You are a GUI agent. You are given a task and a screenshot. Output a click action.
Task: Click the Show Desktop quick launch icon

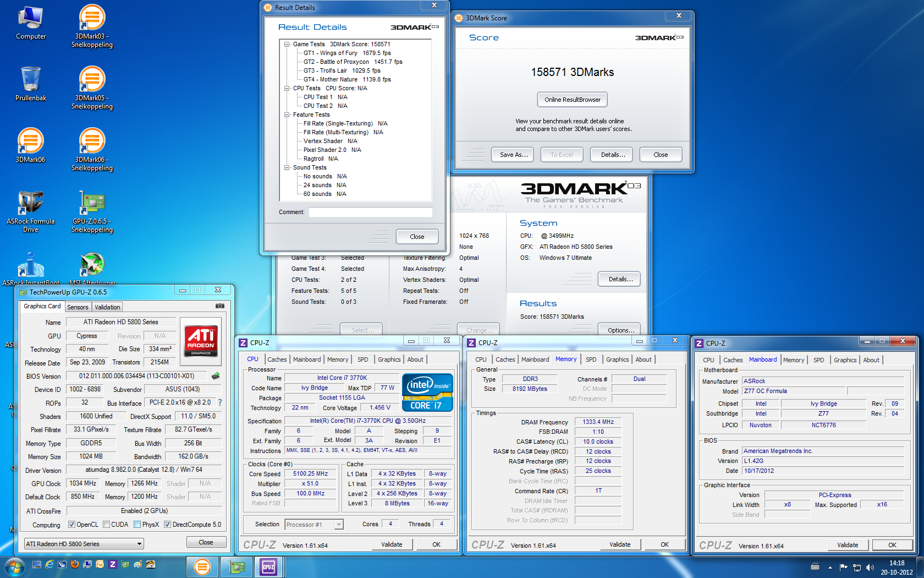click(x=37, y=564)
